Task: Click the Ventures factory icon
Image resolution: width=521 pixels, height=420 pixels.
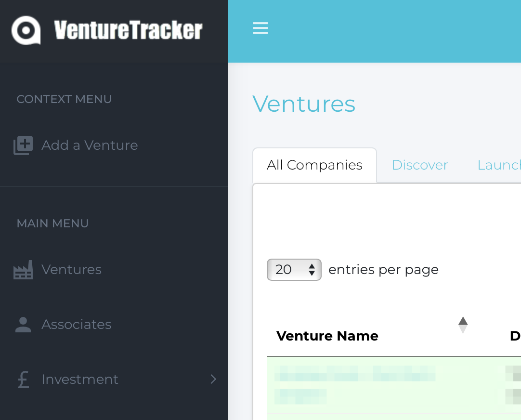Action: (23, 270)
